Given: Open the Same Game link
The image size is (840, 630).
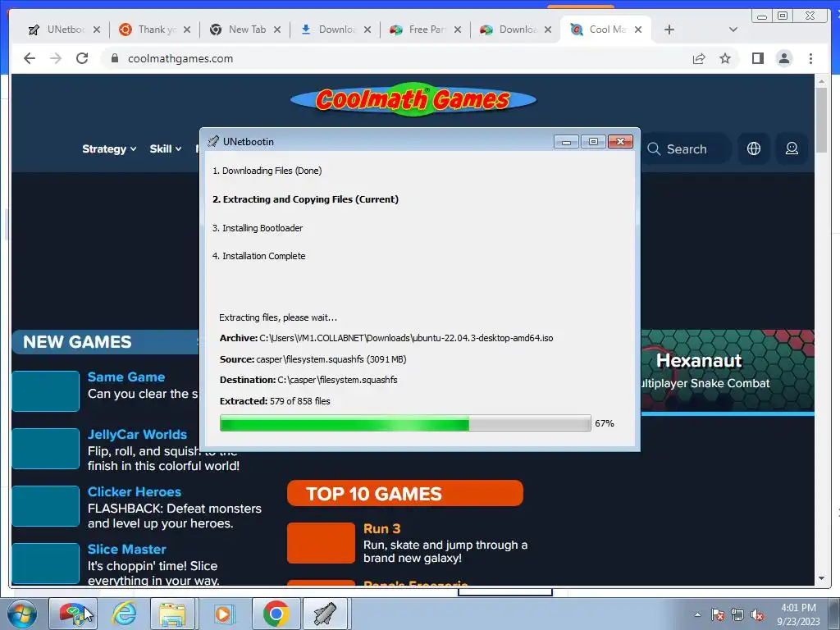Looking at the screenshot, I should pyautogui.click(x=126, y=377).
